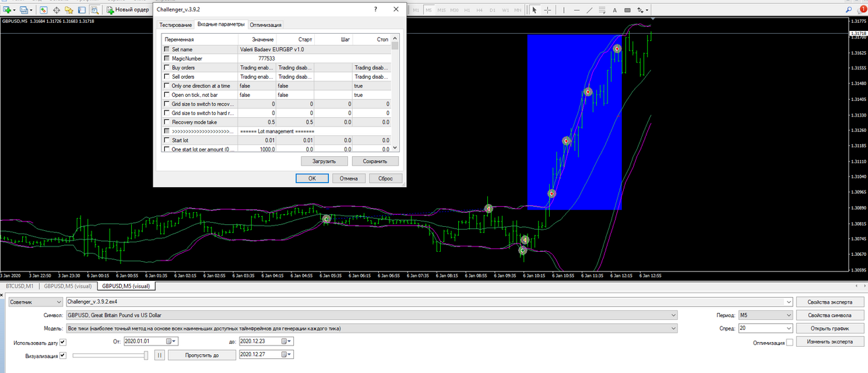Viewport: 868px width, 373px height.
Task: Click Пропустить до button
Action: click(x=202, y=355)
